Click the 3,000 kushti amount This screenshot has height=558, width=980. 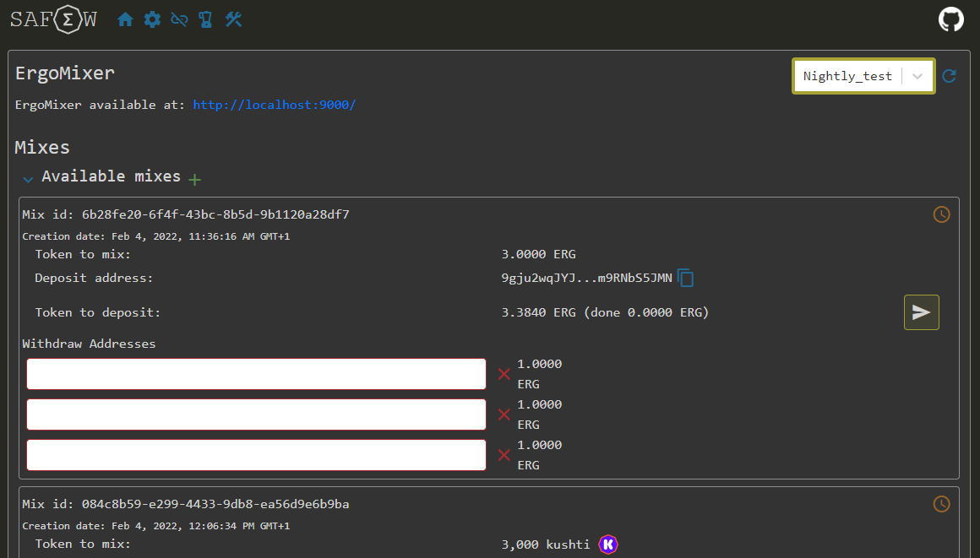[x=546, y=544]
